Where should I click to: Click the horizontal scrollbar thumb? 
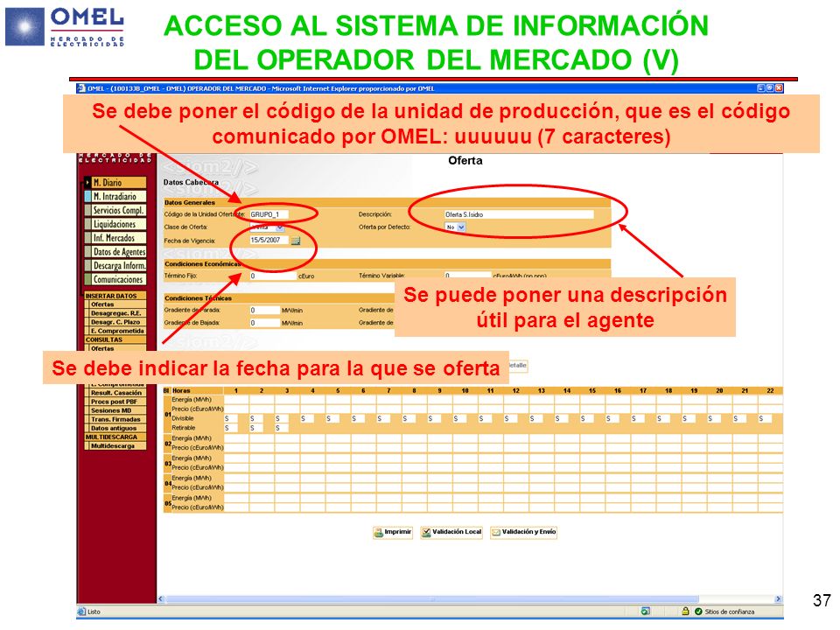[431, 598]
